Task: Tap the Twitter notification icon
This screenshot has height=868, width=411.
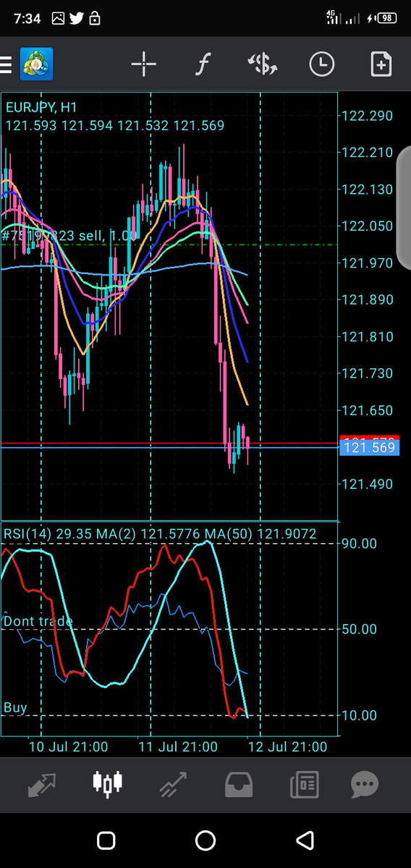Action: 77,19
